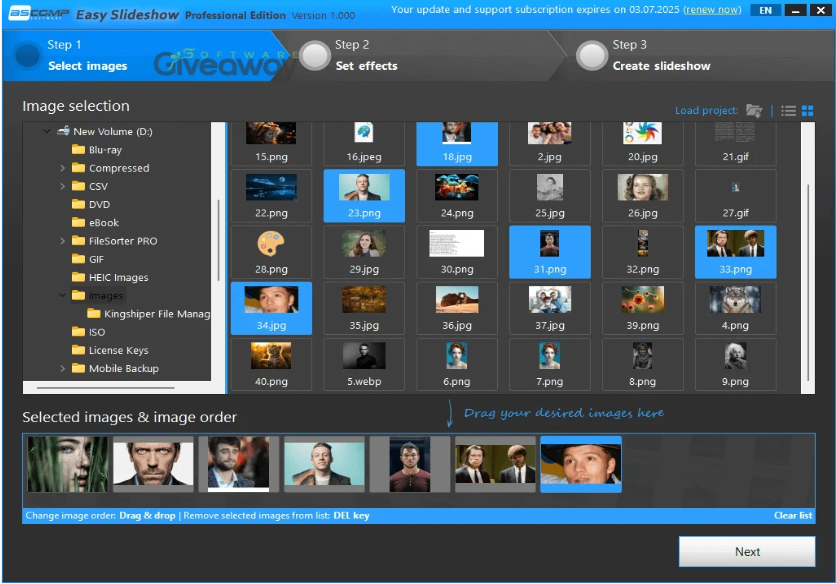The height and width of the screenshot is (584, 836).
Task: Collapse the Images folder
Action: tap(62, 295)
